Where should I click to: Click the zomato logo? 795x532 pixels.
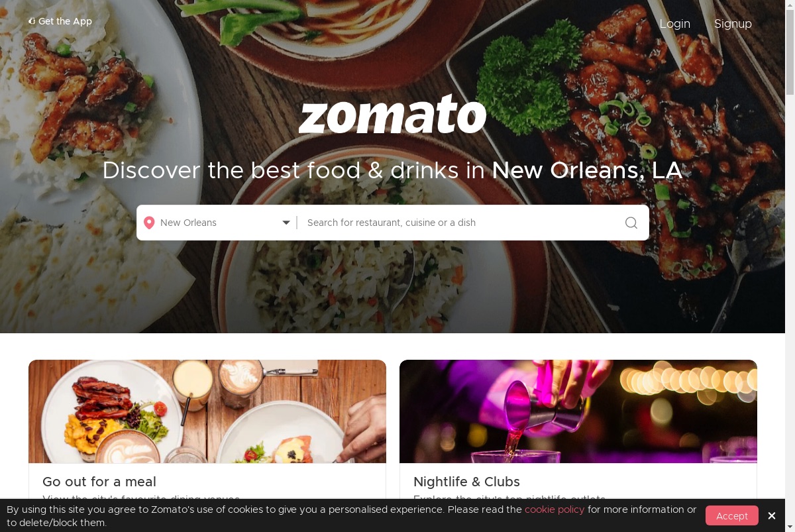coord(392,114)
